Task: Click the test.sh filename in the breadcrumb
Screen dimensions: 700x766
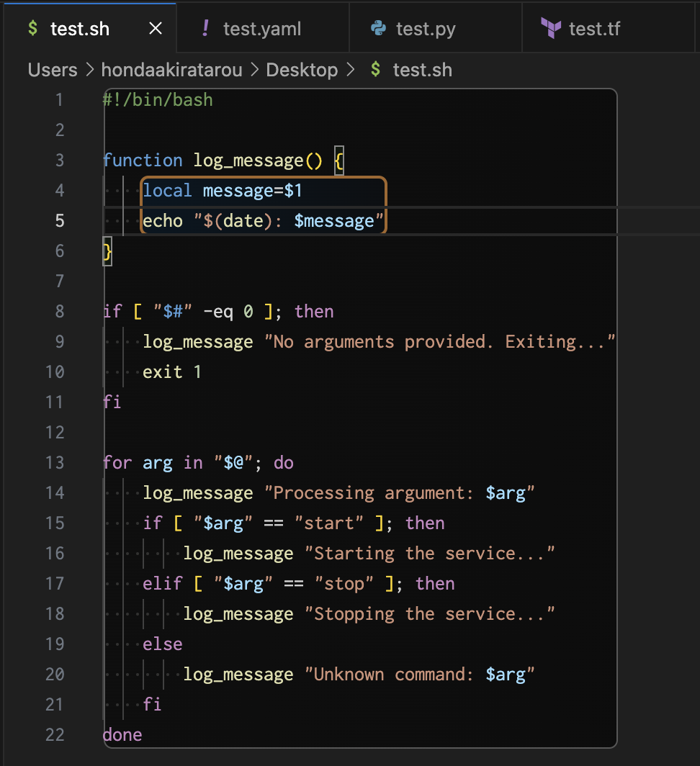Action: pos(421,70)
